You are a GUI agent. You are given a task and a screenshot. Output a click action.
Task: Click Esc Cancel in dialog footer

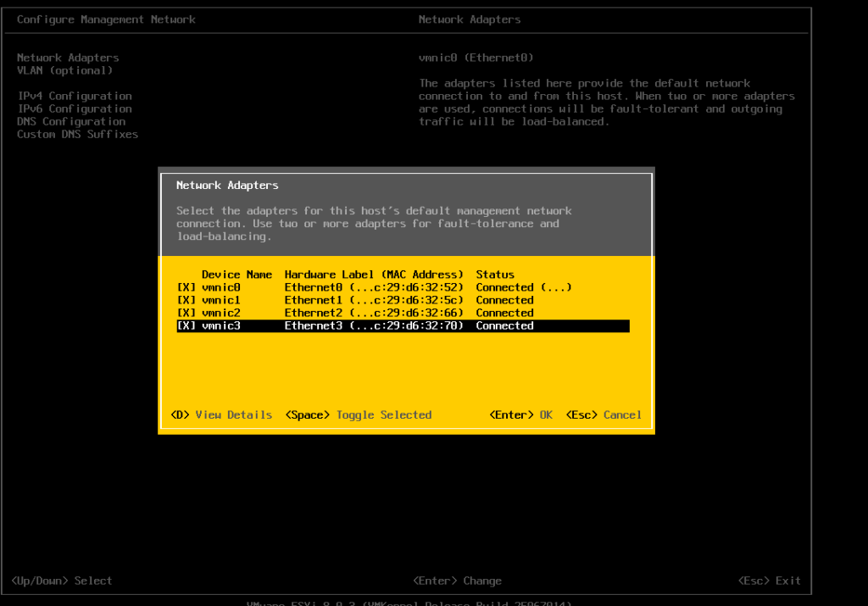point(604,414)
